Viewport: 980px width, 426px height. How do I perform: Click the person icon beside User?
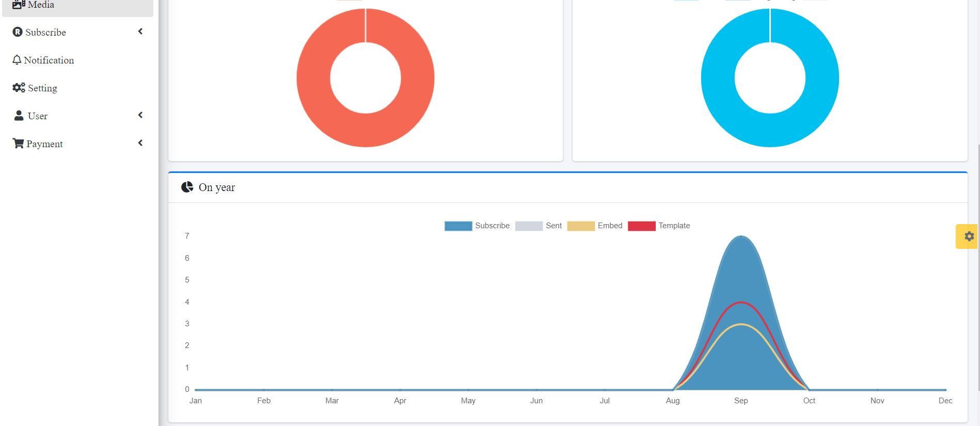click(x=19, y=116)
